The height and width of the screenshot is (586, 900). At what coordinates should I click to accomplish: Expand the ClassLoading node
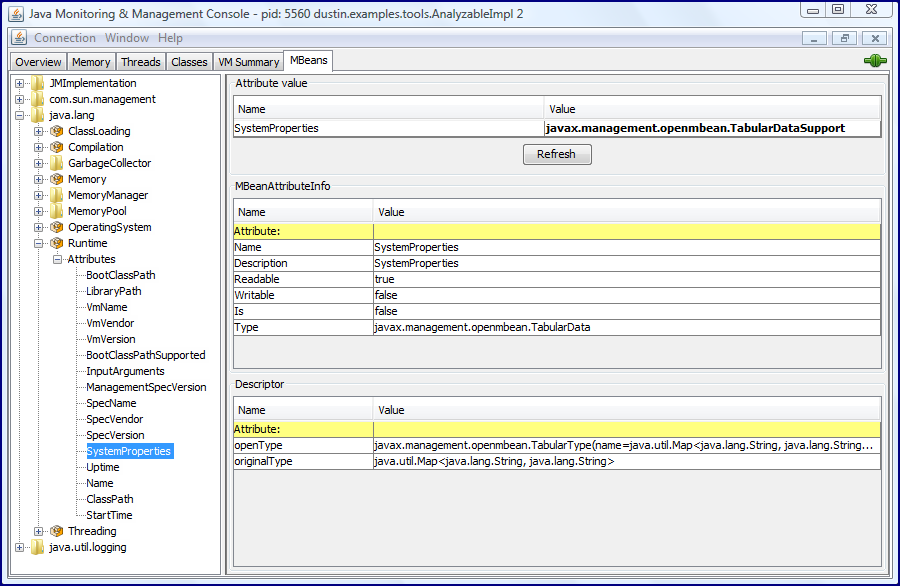pyautogui.click(x=38, y=131)
